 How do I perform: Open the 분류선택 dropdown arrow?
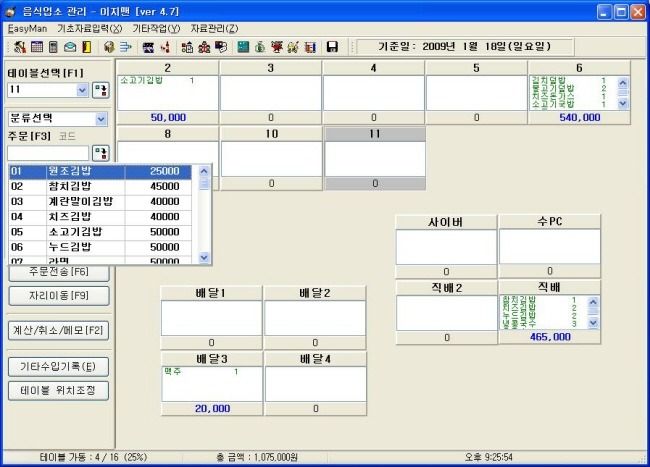click(x=101, y=119)
